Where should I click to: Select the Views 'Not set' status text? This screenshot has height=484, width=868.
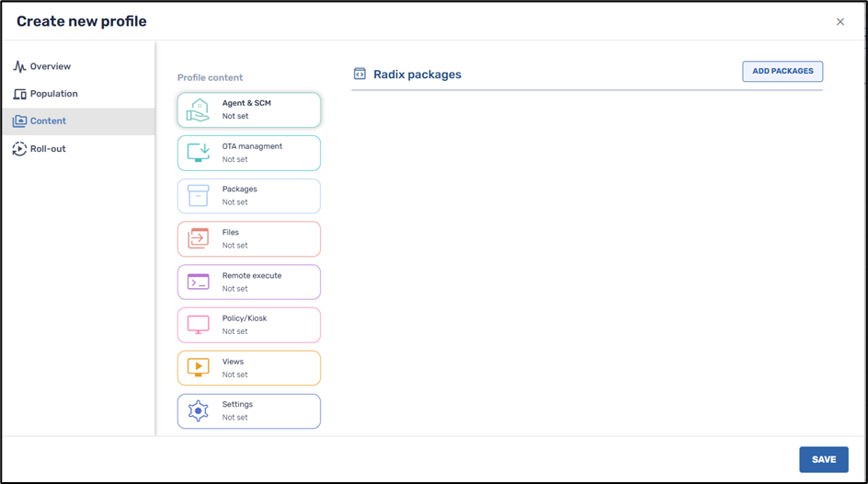(234, 375)
